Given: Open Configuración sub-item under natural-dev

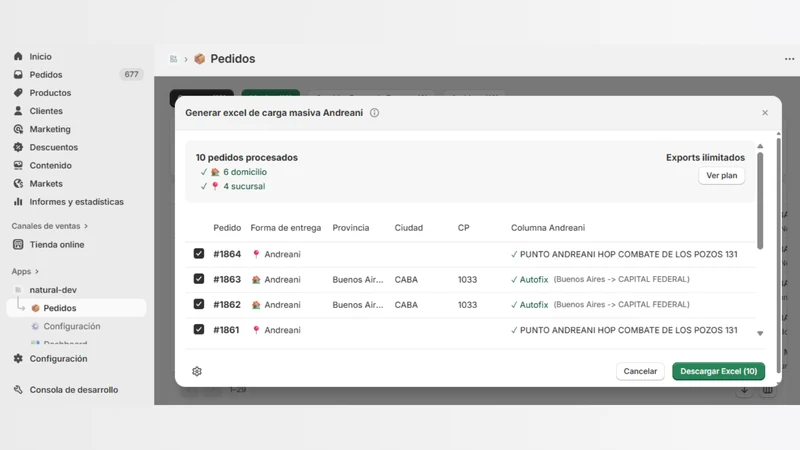Looking at the screenshot, I should tap(72, 326).
